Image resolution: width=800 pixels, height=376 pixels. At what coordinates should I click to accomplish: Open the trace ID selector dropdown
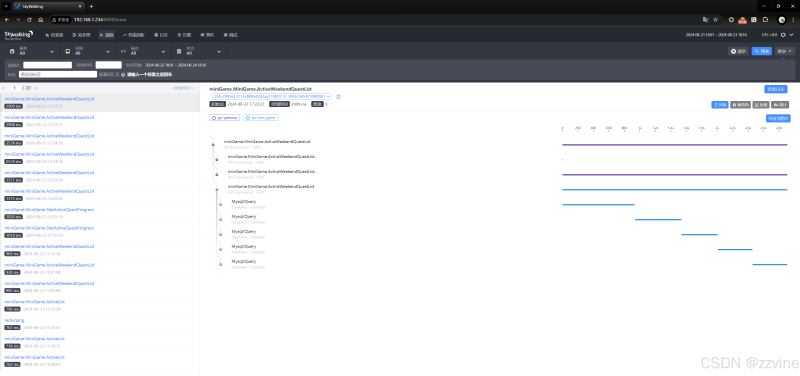coord(272,96)
